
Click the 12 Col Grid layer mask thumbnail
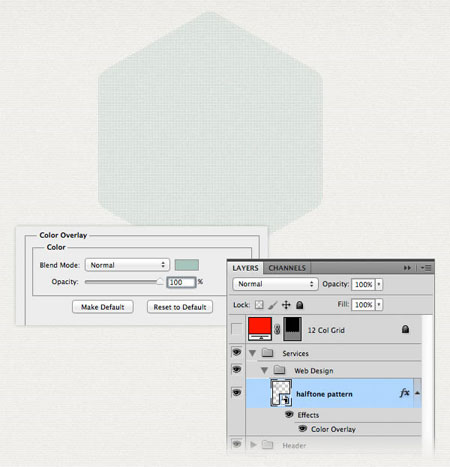click(x=292, y=329)
